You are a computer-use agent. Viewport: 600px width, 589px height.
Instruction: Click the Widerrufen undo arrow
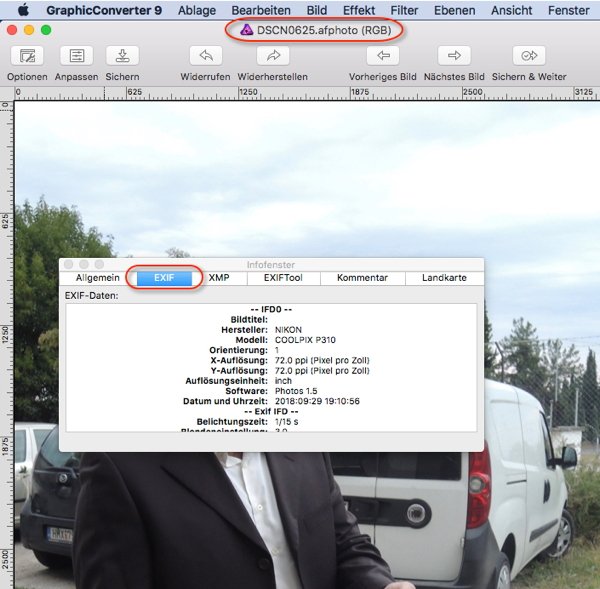pyautogui.click(x=206, y=56)
